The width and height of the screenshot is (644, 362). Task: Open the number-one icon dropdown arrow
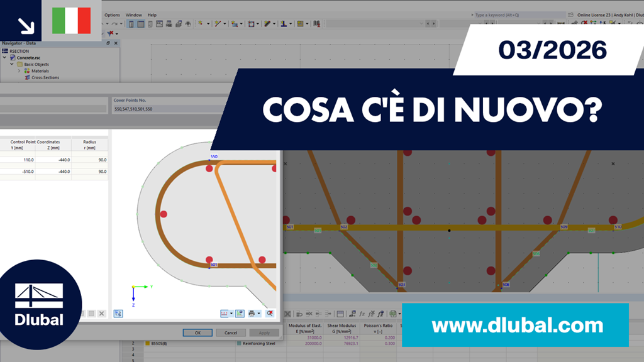tap(291, 24)
